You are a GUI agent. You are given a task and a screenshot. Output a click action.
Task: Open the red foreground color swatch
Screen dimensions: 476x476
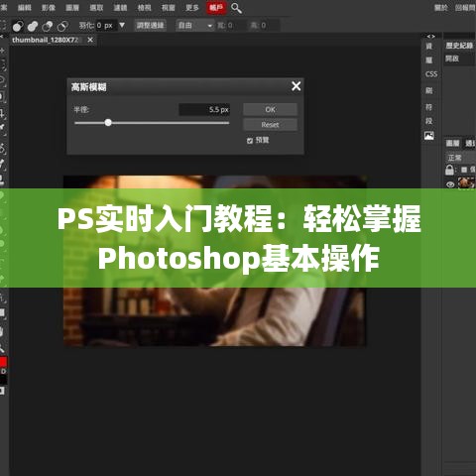(x=3, y=362)
